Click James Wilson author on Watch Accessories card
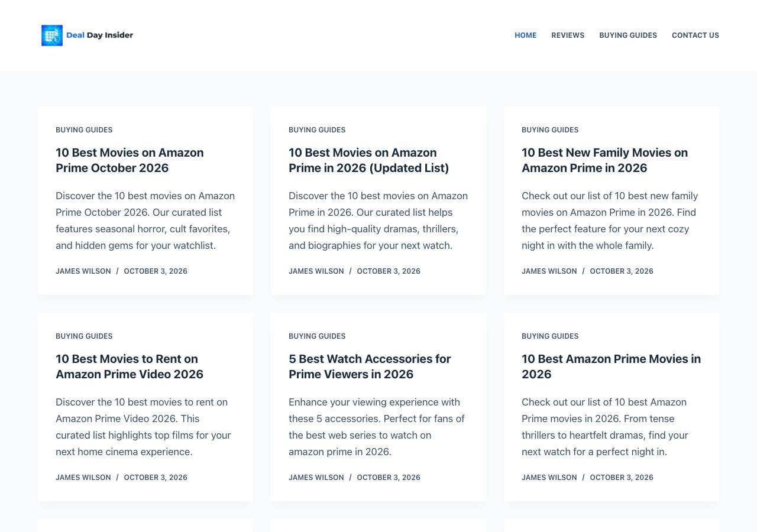 click(x=316, y=478)
